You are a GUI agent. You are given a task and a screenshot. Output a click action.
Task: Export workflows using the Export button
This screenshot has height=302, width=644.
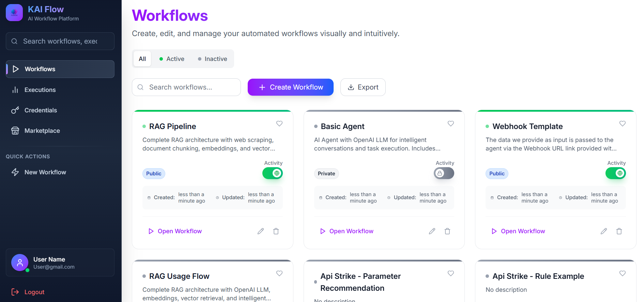pyautogui.click(x=363, y=87)
